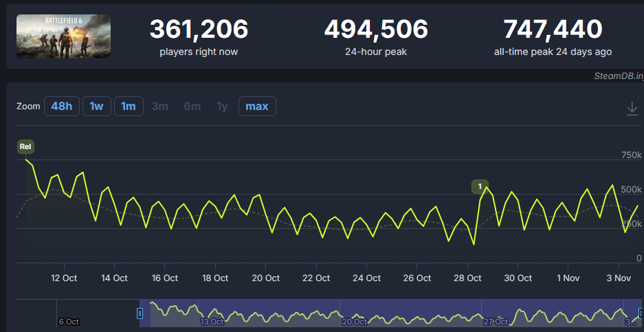Image resolution: width=644 pixels, height=332 pixels.
Task: Click the 'players right now' label
Action: coord(199,52)
